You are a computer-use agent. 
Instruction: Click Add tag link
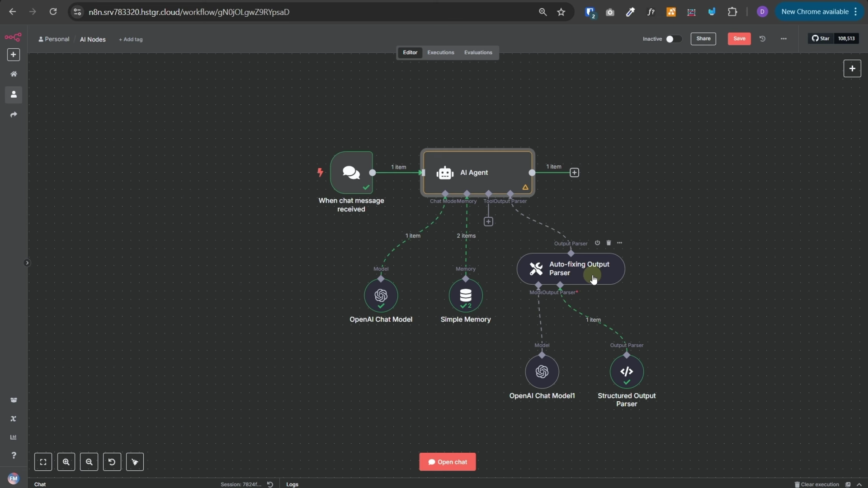(131, 39)
